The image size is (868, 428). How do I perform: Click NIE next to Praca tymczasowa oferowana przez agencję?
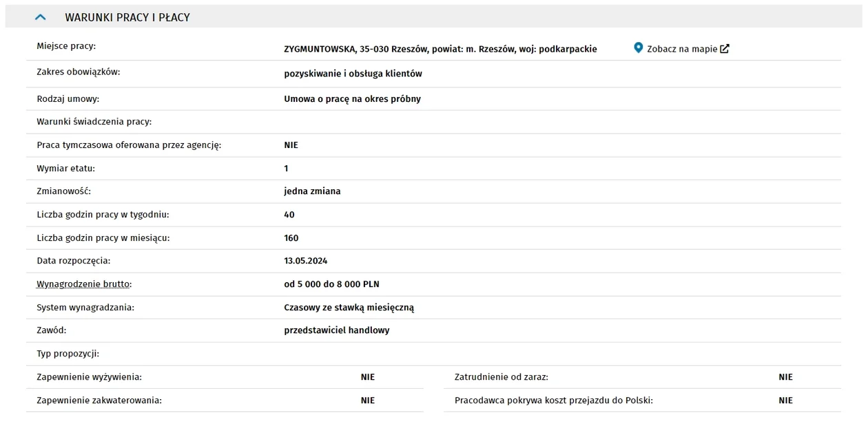(291, 145)
